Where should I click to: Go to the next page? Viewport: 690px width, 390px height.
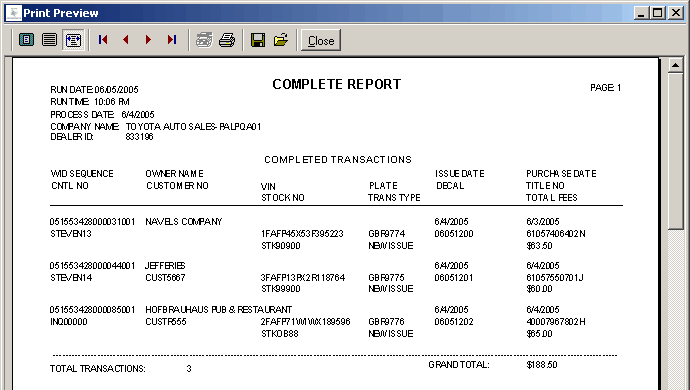point(148,40)
